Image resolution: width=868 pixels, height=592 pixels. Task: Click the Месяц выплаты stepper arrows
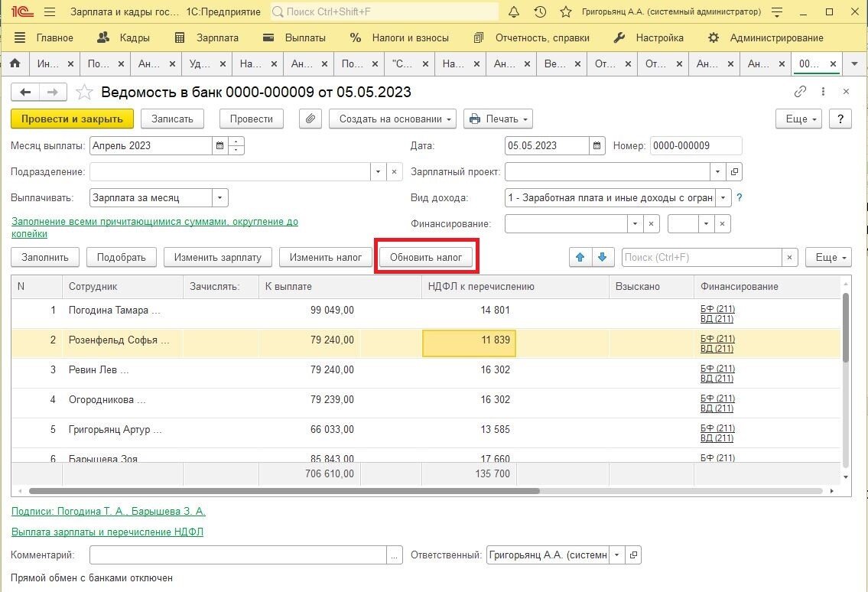pos(236,145)
